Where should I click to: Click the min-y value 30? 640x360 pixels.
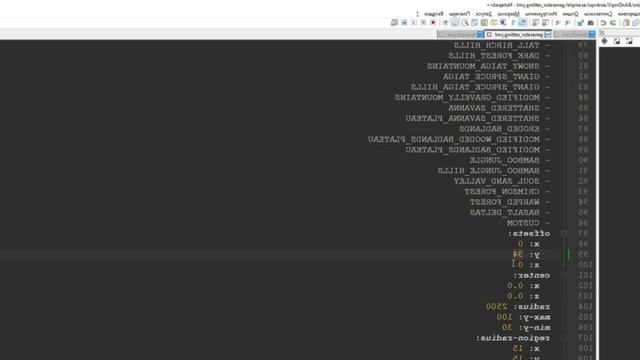tap(507, 327)
